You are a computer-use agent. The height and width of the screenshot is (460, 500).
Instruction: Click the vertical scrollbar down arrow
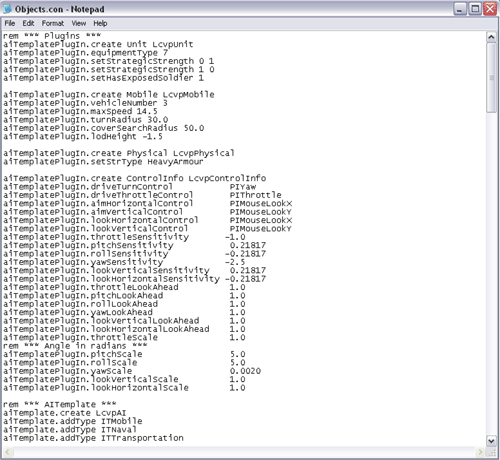[x=491, y=441]
